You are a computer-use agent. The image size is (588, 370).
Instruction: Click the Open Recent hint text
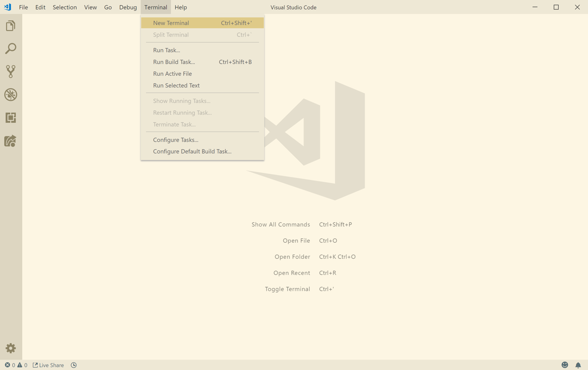(292, 273)
